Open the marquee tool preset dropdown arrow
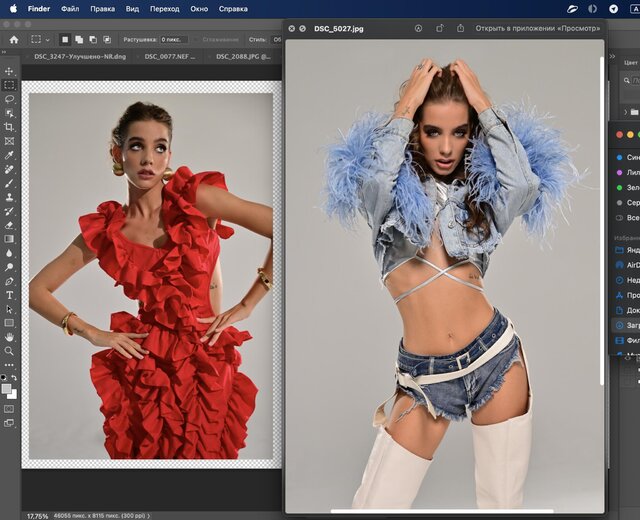 (47, 40)
